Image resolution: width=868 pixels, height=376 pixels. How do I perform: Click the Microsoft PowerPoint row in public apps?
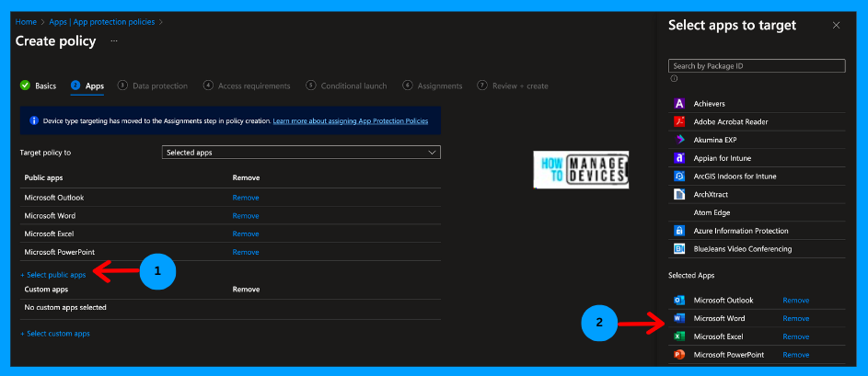(230, 252)
